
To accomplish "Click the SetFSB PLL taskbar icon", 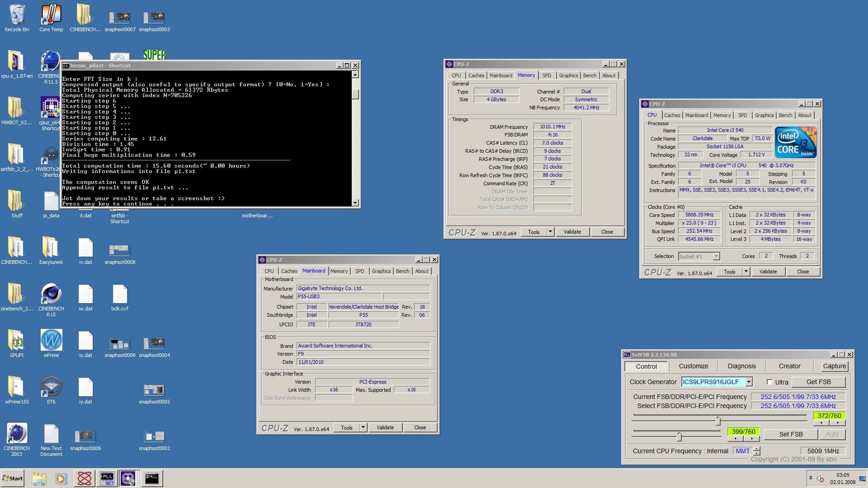I will click(107, 479).
